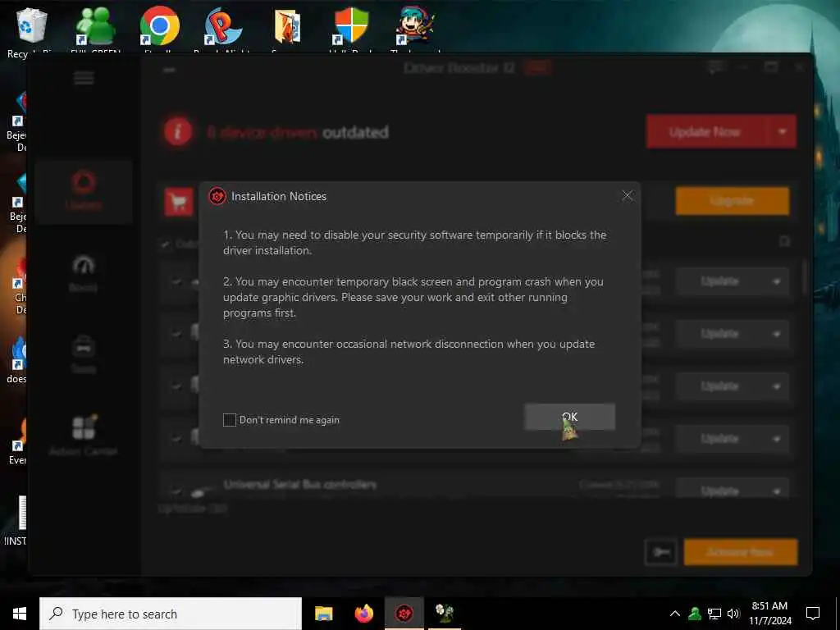
Task: Expand the arrow next to Update Now
Action: click(x=782, y=132)
